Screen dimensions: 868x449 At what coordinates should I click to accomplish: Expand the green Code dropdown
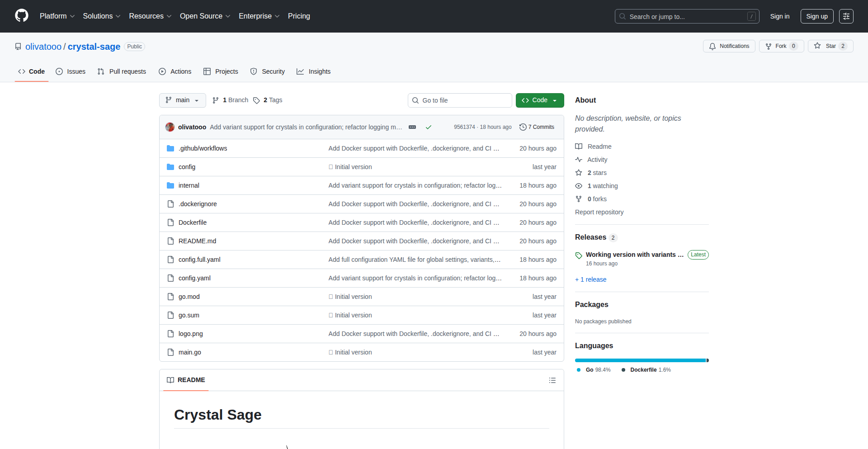tap(539, 100)
